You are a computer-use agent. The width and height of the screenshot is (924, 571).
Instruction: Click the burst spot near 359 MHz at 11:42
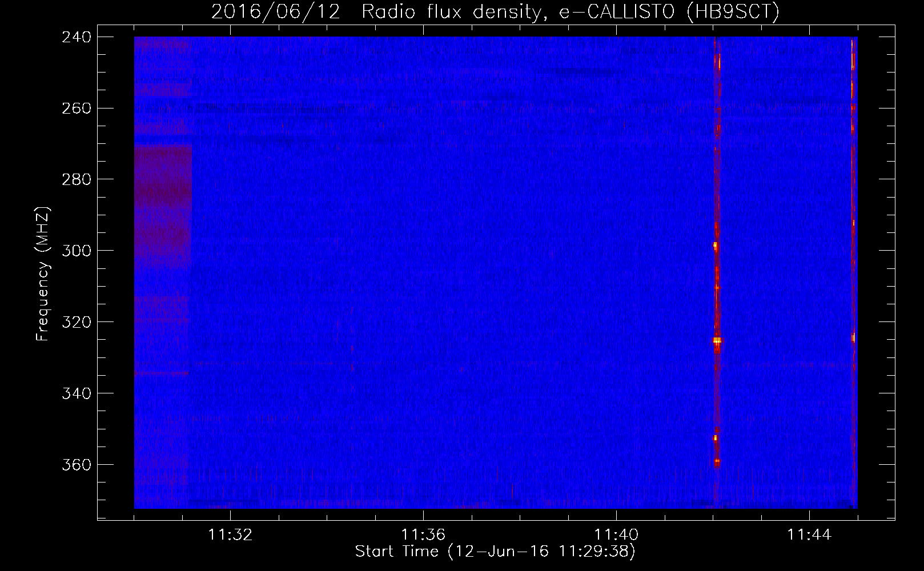point(717,461)
